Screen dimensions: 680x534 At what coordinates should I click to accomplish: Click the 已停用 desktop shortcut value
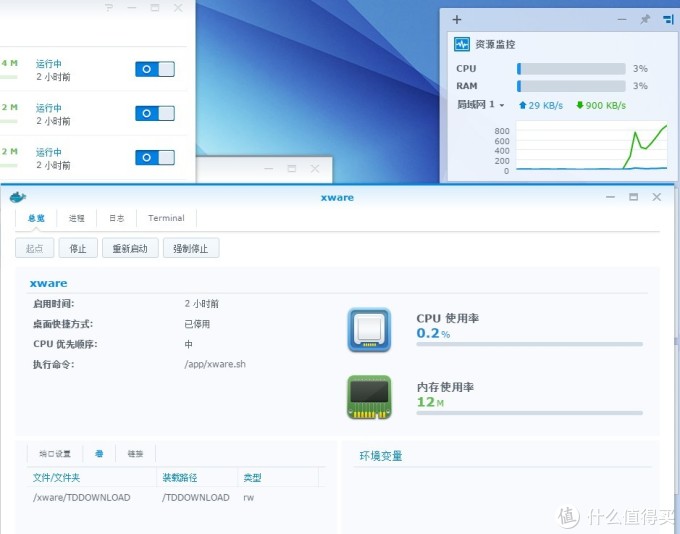197,324
